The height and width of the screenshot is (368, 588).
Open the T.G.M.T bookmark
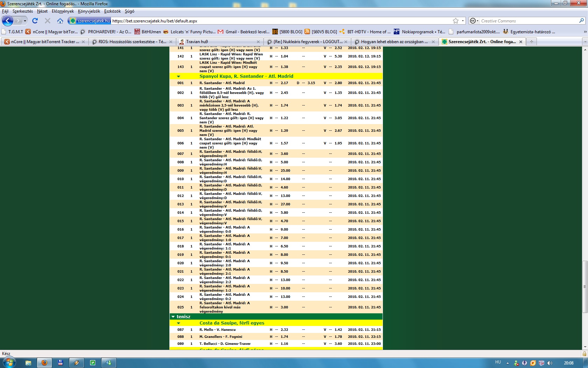(12, 32)
